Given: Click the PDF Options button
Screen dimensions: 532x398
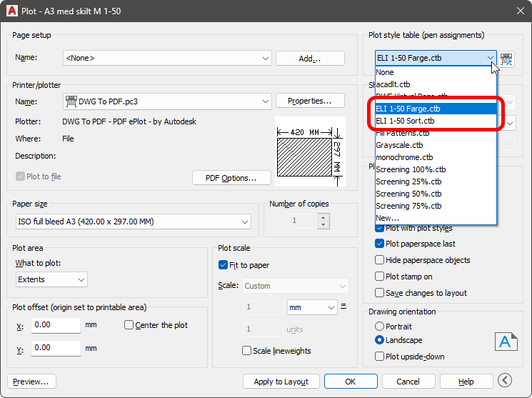Looking at the screenshot, I should [231, 177].
